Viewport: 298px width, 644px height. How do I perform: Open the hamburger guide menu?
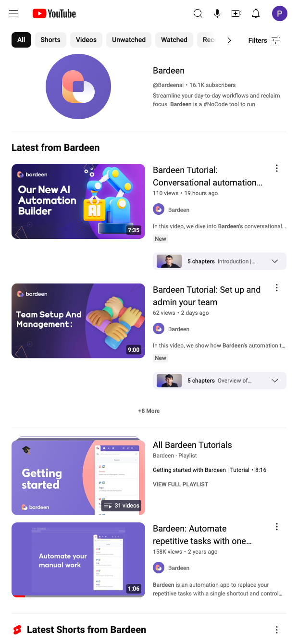click(13, 13)
